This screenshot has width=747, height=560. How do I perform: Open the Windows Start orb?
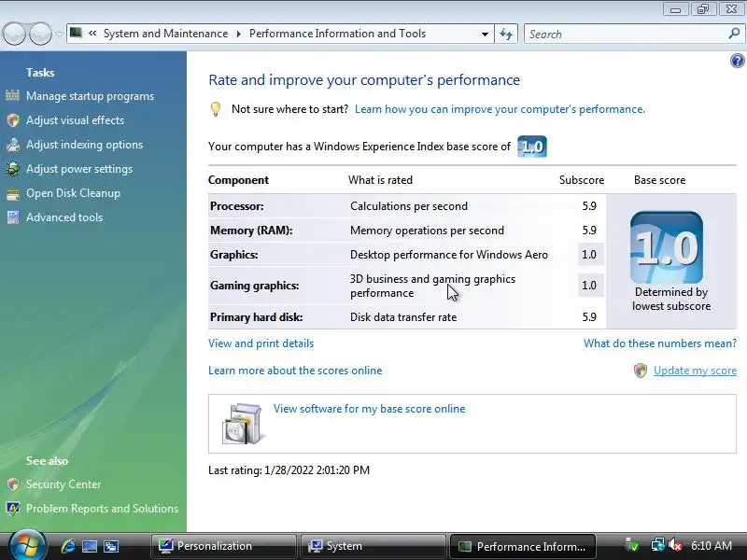click(28, 545)
